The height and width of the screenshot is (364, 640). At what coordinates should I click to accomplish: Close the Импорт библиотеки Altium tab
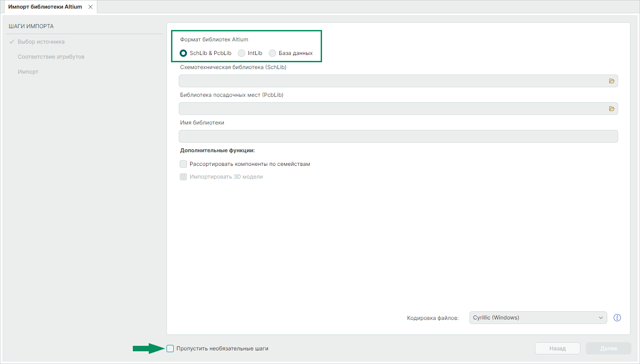point(91,7)
